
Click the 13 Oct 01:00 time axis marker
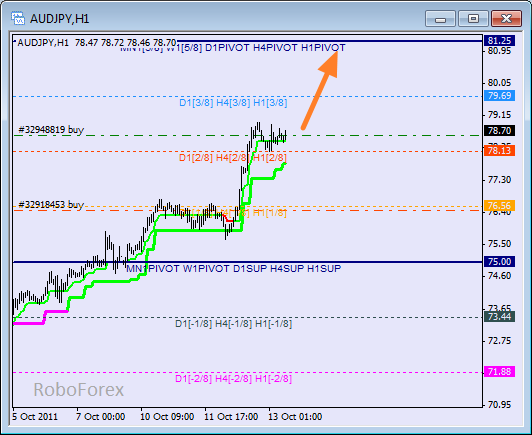[295, 417]
